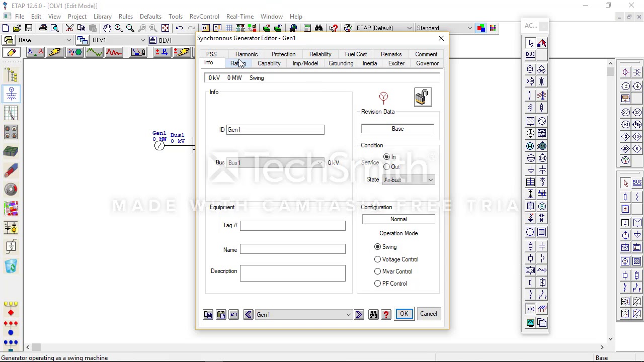Go to the next element arrow
The height and width of the screenshot is (362, 644).
point(359,315)
